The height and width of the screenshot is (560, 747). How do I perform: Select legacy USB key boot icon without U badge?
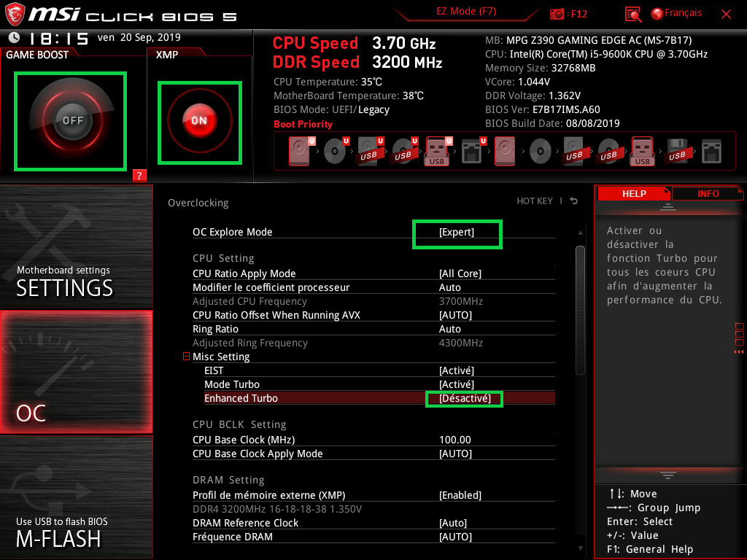click(x=642, y=152)
